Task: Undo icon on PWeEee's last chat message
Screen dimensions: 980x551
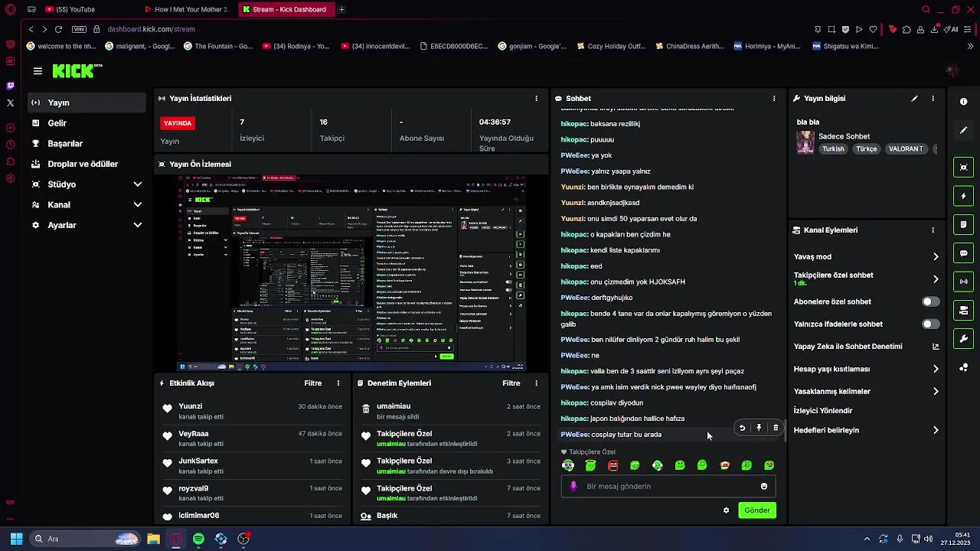Action: pyautogui.click(x=742, y=428)
